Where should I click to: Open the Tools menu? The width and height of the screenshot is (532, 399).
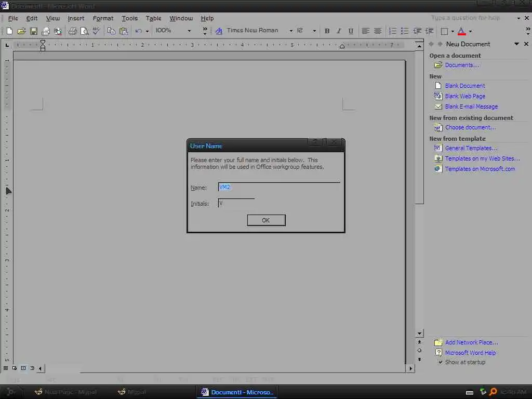pos(129,18)
